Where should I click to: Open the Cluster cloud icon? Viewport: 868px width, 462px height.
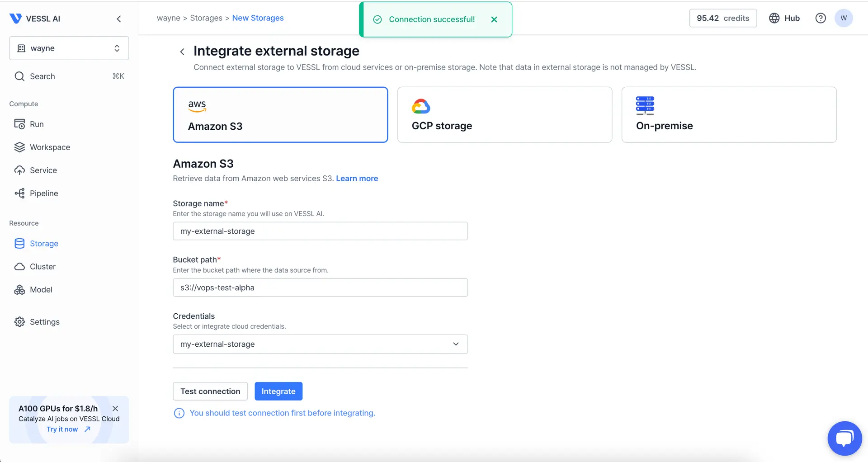pyautogui.click(x=19, y=267)
